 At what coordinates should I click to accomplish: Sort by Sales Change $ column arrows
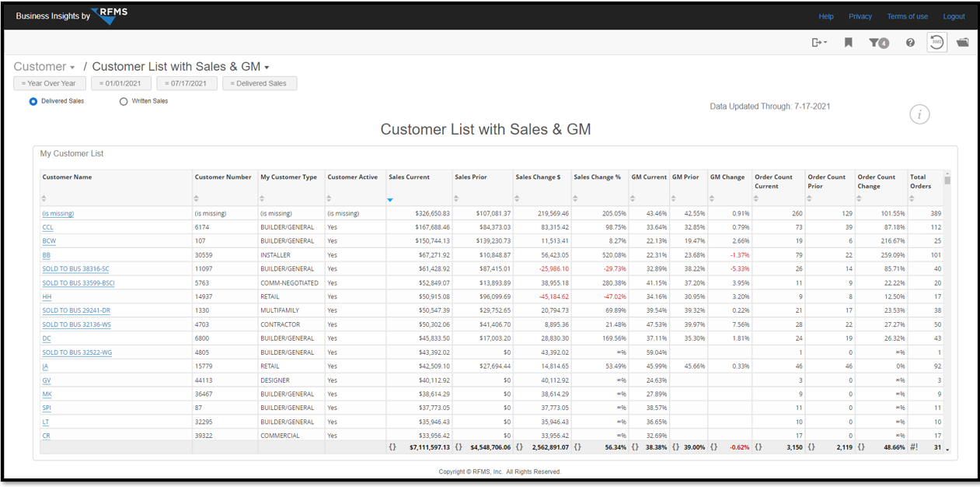(518, 199)
